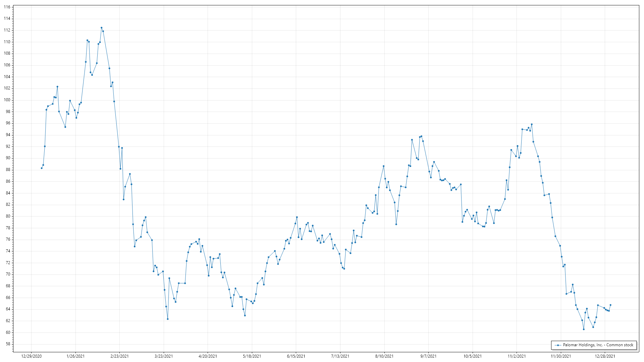Click the Palomar Holdings legend label

tap(598, 345)
